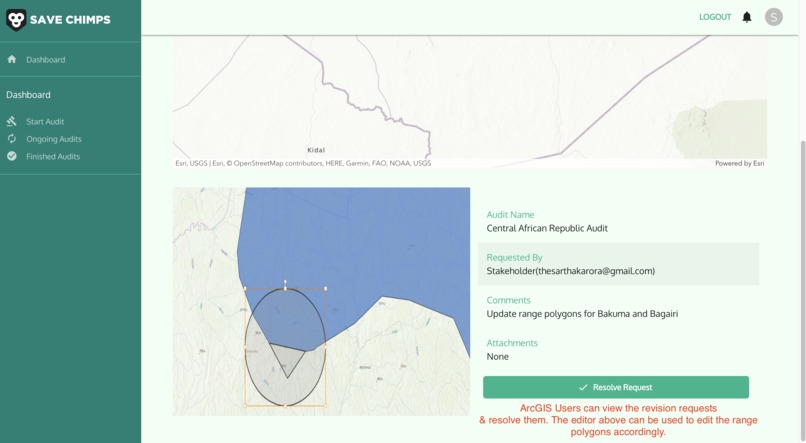Click the Audit Name label

point(510,215)
